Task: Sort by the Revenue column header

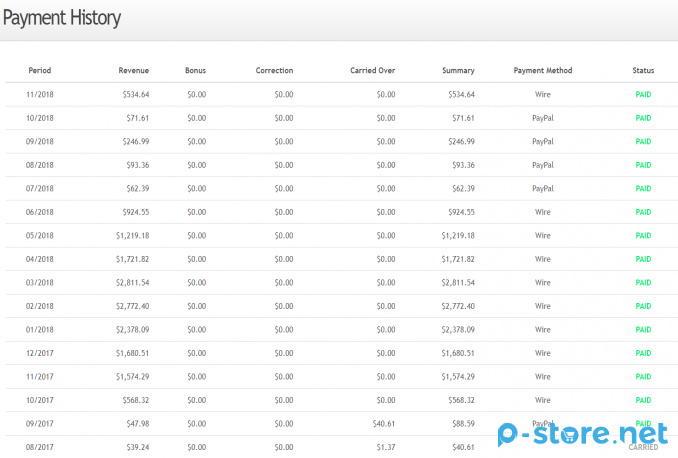Action: click(134, 71)
